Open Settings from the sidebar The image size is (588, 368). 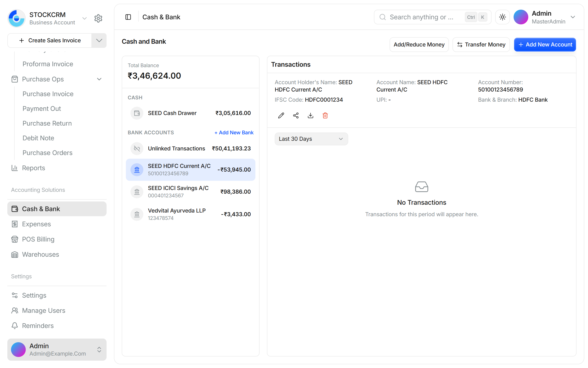coord(57,295)
